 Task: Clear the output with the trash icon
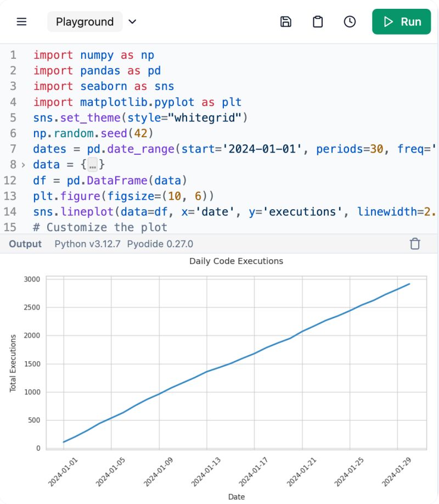coord(415,244)
